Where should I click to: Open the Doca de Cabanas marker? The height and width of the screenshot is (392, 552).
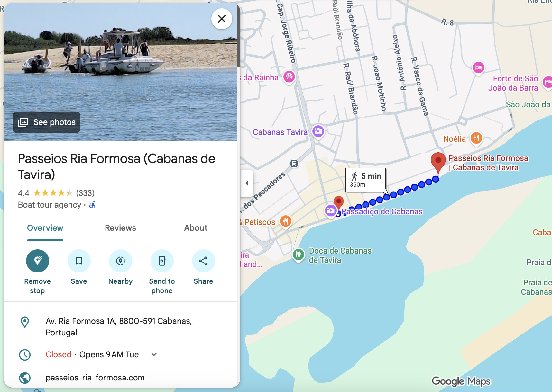(298, 255)
